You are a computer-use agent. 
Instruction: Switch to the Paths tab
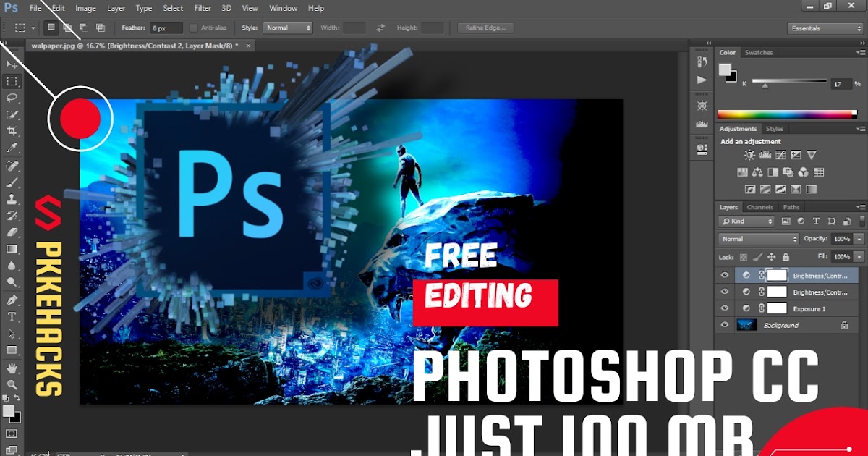(791, 208)
